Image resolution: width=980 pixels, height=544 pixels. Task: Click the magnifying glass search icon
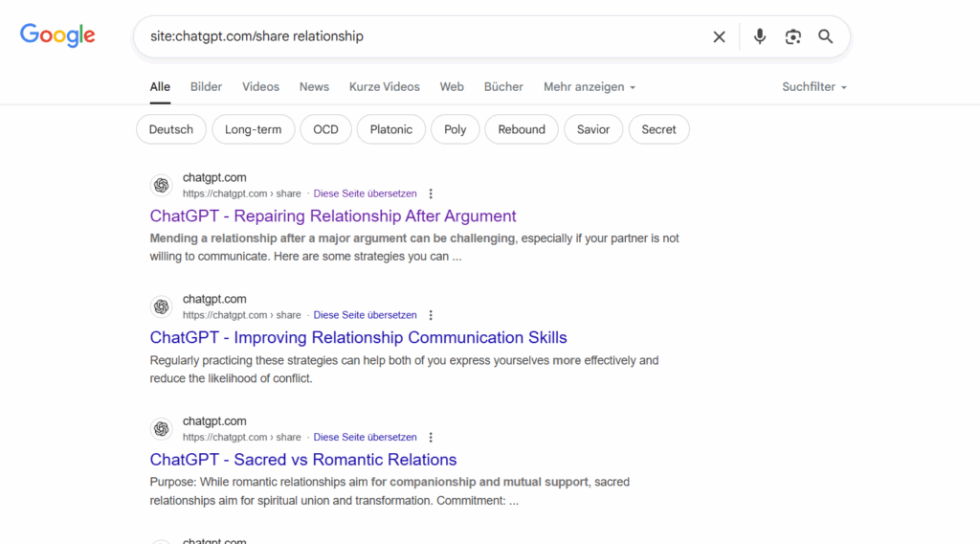pos(826,37)
